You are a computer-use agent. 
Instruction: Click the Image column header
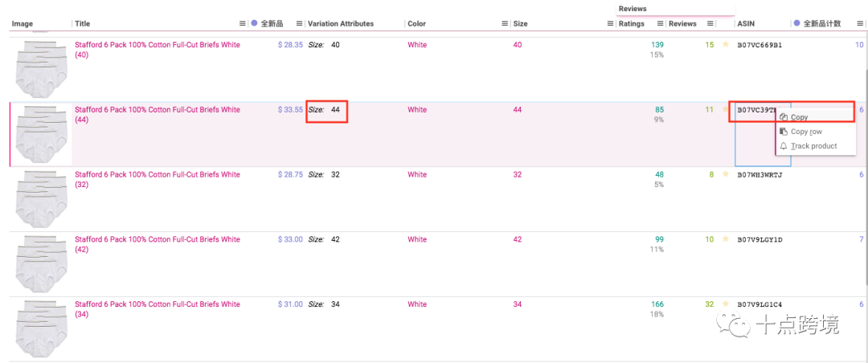tap(23, 24)
